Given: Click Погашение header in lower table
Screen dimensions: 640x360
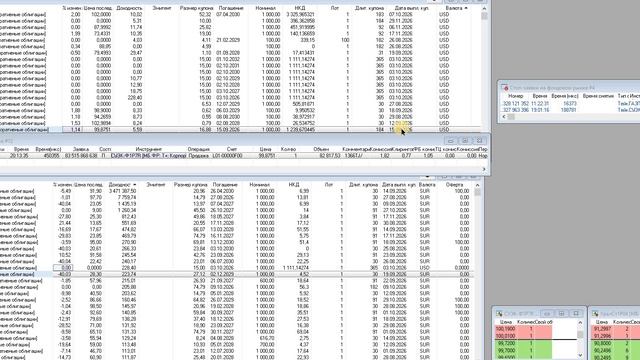Looking at the screenshot, I should [x=224, y=185].
